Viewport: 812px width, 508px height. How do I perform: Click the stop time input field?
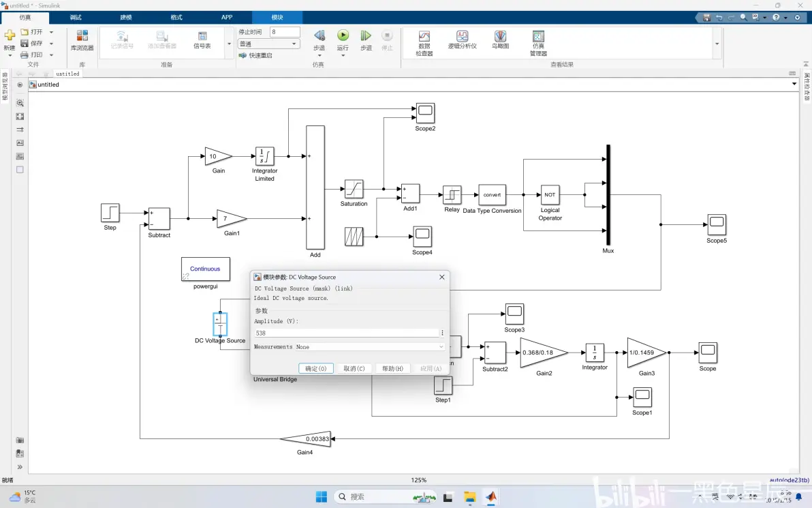(285, 32)
